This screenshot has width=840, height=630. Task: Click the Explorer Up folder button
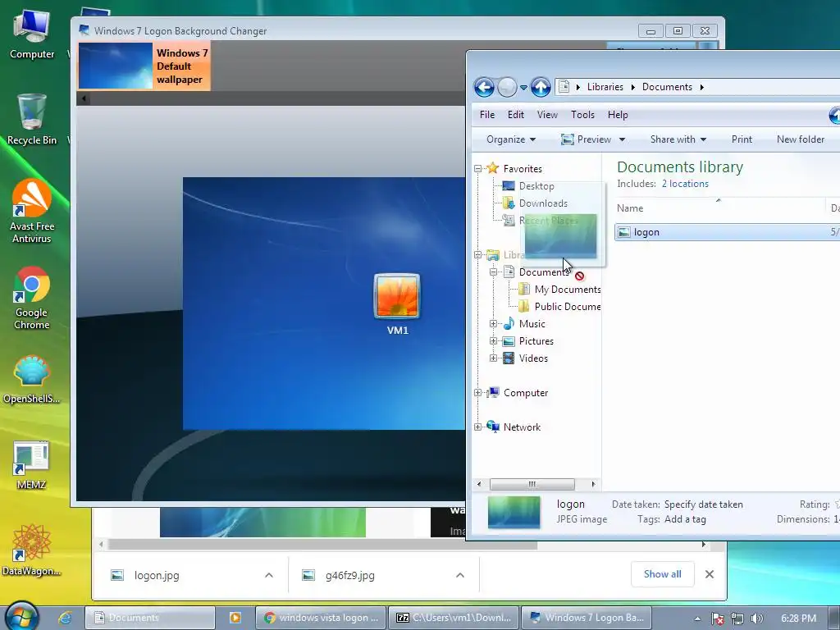(x=541, y=87)
